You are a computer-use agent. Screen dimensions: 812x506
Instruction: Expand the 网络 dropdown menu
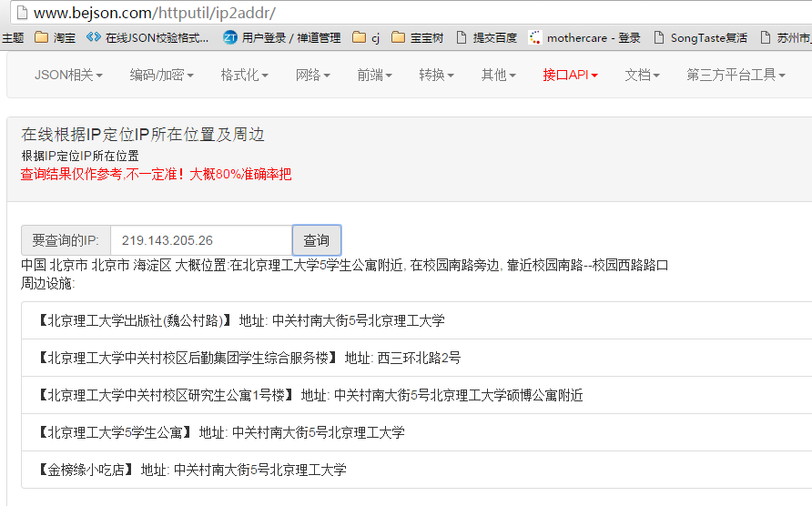click(x=313, y=76)
